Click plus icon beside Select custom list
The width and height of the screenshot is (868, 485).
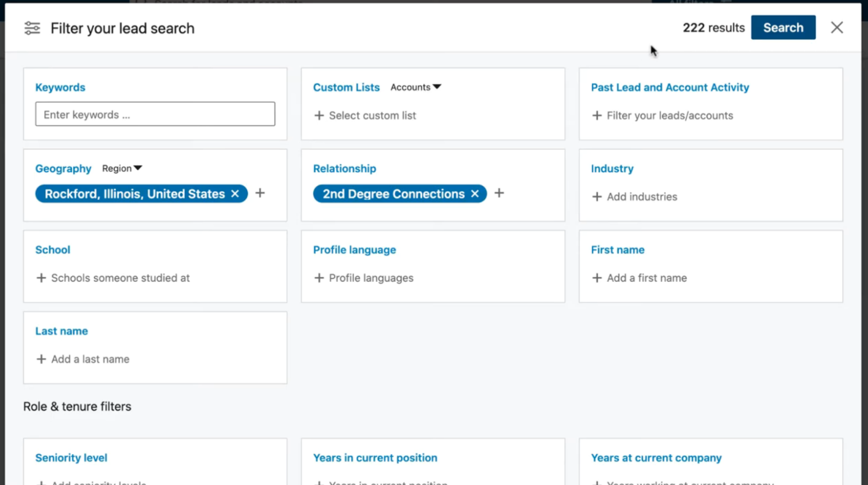[319, 115]
